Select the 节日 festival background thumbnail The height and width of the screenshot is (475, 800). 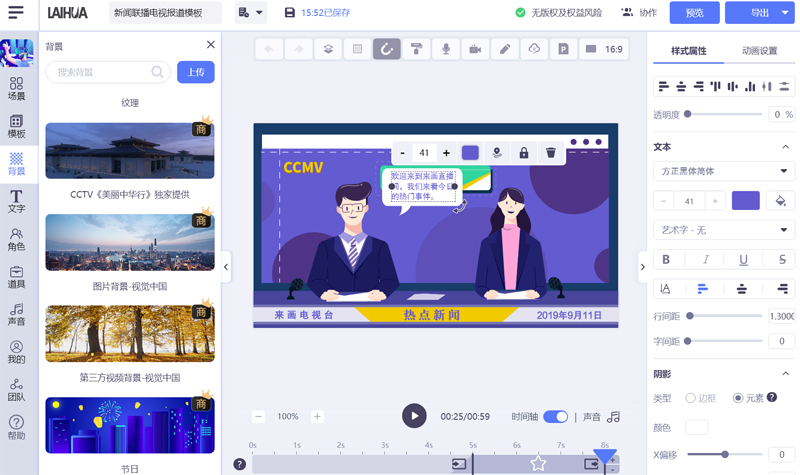point(130,426)
